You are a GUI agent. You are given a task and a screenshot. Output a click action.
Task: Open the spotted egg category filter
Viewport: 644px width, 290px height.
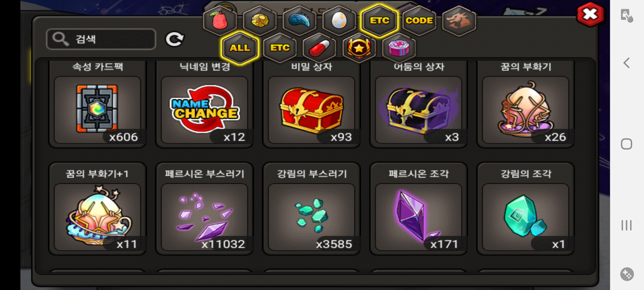coord(339,20)
